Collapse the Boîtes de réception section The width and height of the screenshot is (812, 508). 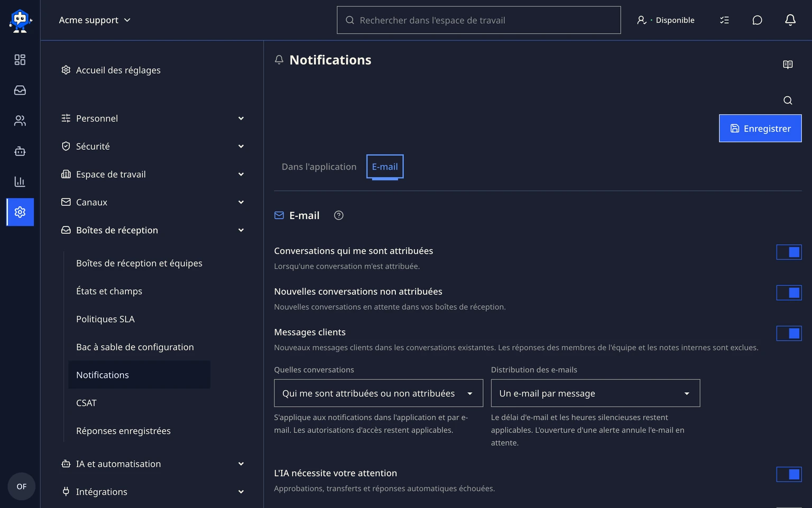(x=153, y=230)
